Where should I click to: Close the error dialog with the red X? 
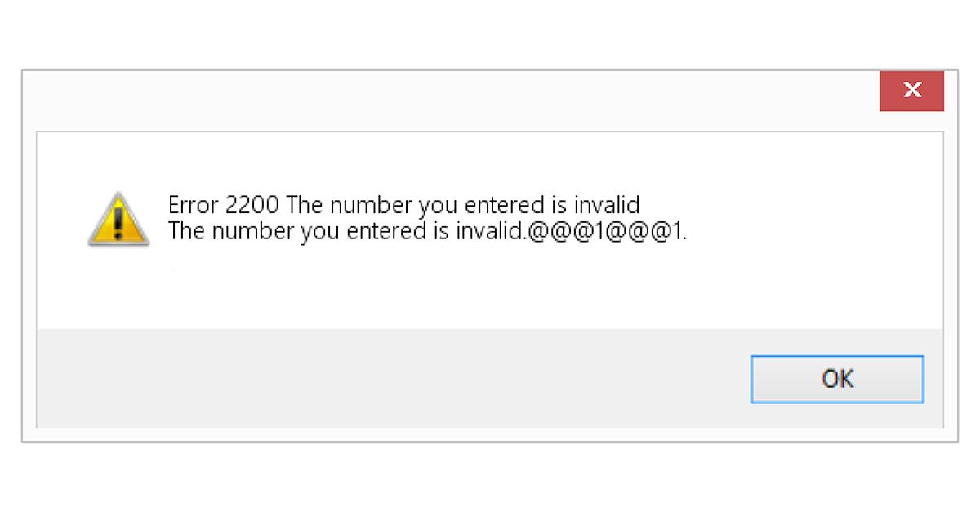point(911,91)
